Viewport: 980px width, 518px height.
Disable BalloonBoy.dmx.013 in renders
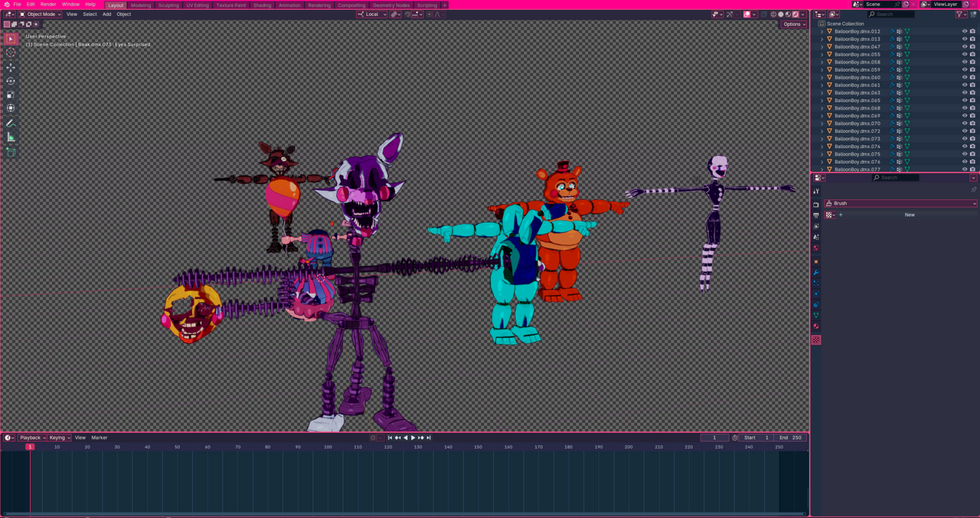point(972,39)
